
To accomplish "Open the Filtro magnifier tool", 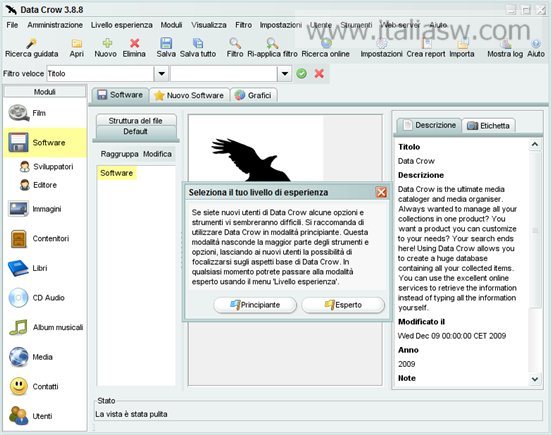I will 235,48.
